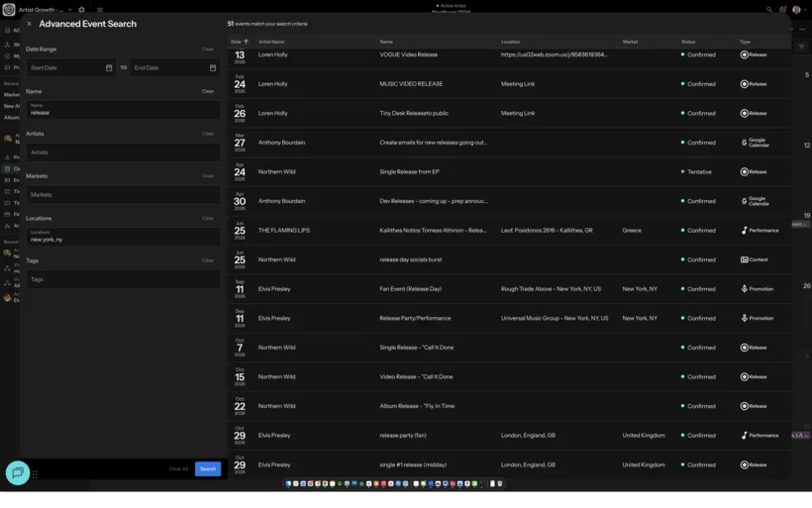Click Release icon on Video Release - Call It Done row

[744, 377]
